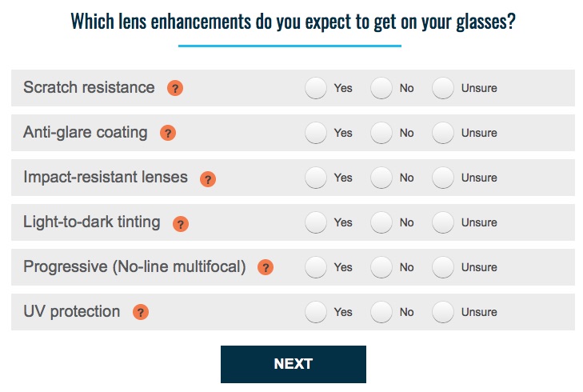Viewport: 583px width, 392px height.
Task: Open Light-to-dark tinting question mark icon
Action: tap(181, 224)
